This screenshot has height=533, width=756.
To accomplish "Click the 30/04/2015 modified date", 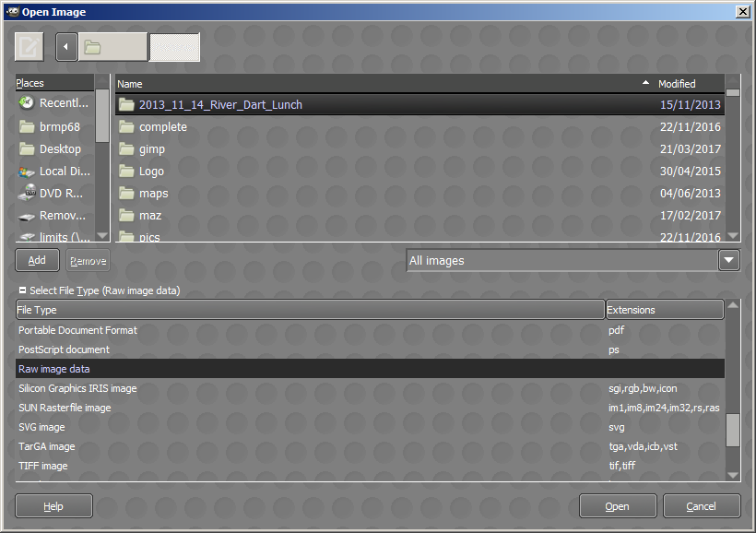I will [690, 172].
